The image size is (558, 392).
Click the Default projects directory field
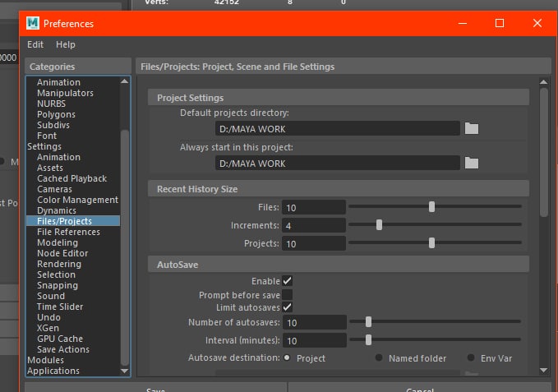coord(338,129)
